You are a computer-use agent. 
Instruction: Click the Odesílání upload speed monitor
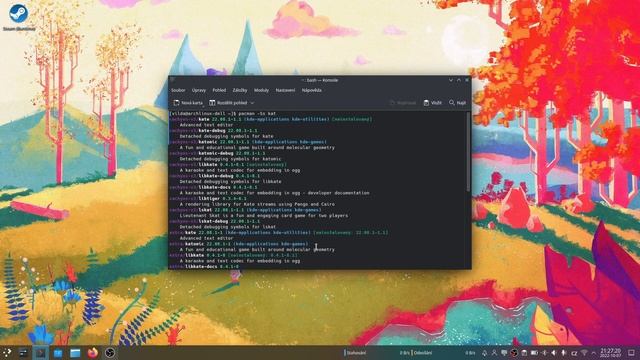coord(443,353)
